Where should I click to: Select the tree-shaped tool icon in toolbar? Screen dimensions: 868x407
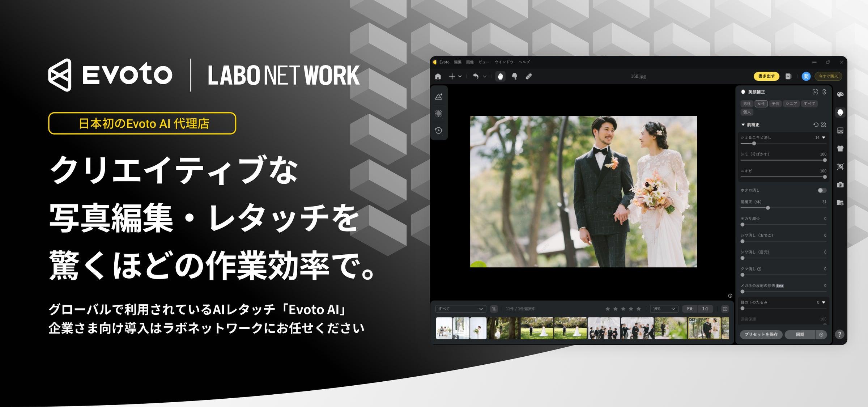pos(515,76)
